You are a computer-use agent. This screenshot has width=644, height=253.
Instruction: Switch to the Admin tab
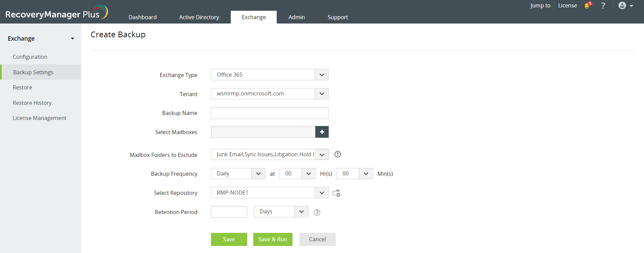coord(297,17)
